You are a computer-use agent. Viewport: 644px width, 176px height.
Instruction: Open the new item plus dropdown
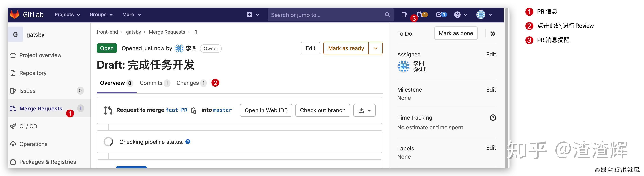point(252,15)
